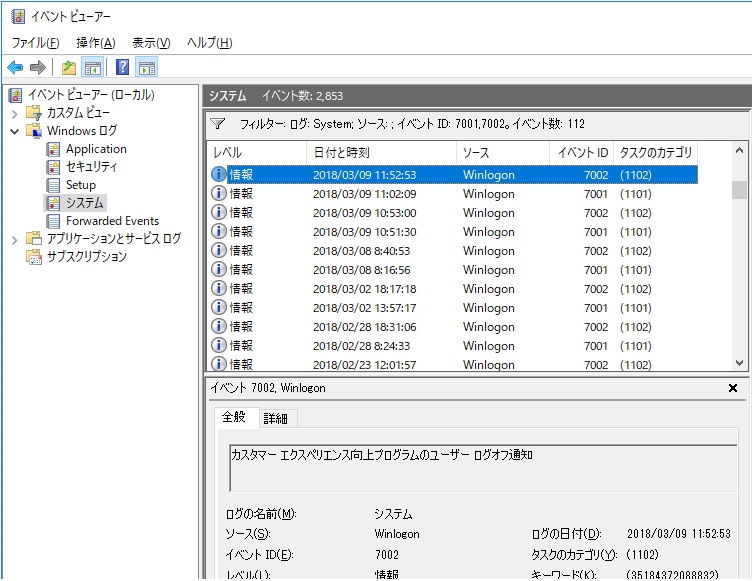Sort by the 日付と時刻 column header
This screenshot has height=581, width=752.
[x=381, y=153]
